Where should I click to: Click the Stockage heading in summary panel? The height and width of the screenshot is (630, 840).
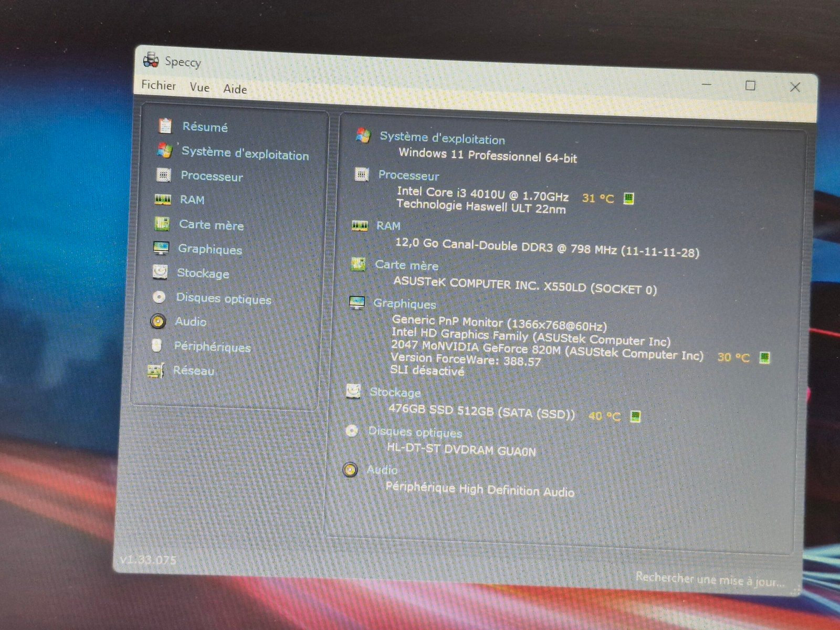pyautogui.click(x=395, y=392)
